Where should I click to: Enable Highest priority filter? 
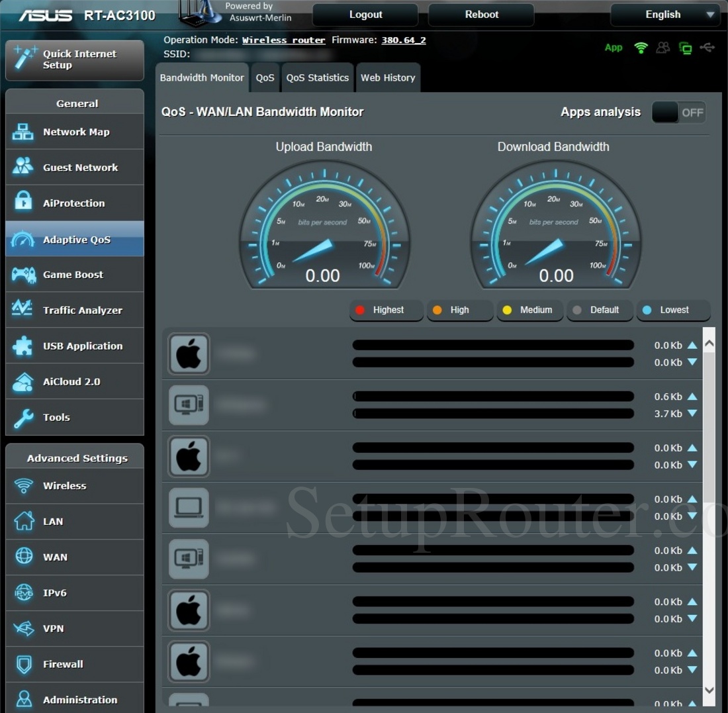point(386,310)
